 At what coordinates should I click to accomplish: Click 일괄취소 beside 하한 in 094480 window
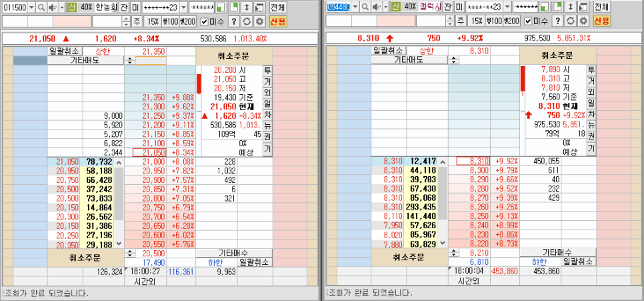[578, 262]
